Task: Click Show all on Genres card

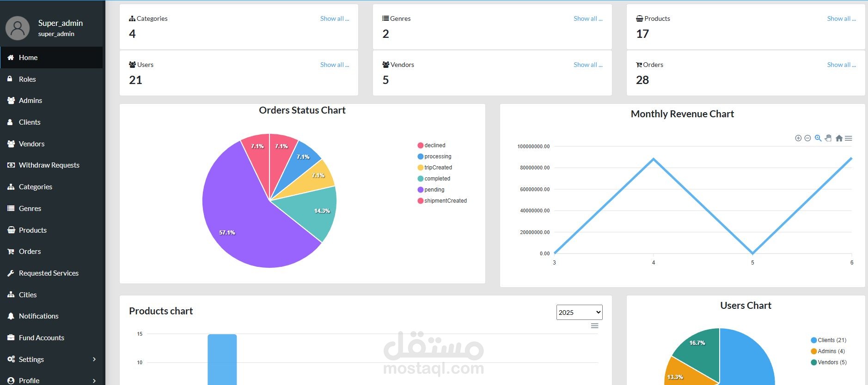Action: pyautogui.click(x=588, y=19)
